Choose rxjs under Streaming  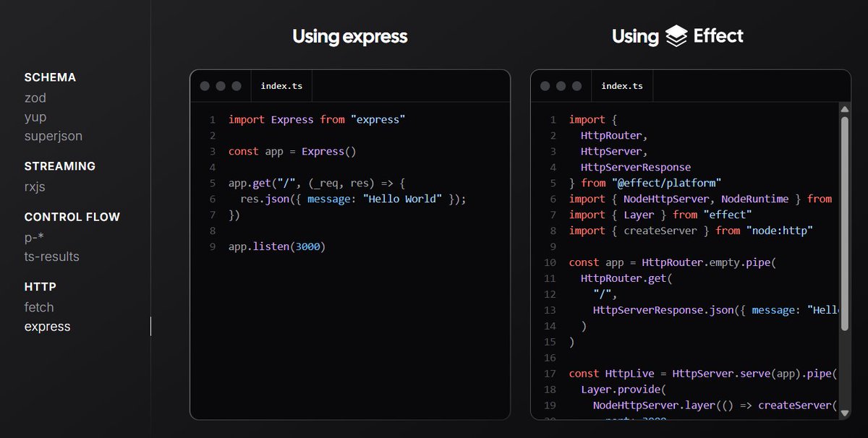(x=35, y=186)
